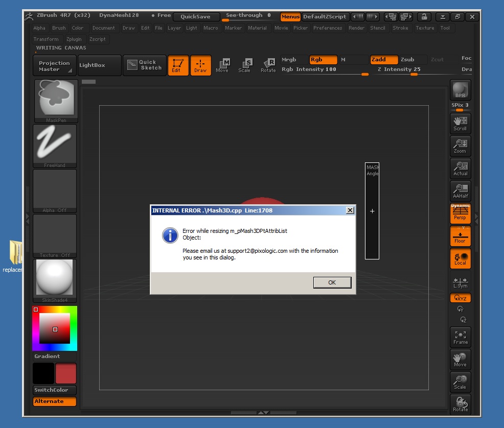Open the Stroke menu

[x=401, y=28]
